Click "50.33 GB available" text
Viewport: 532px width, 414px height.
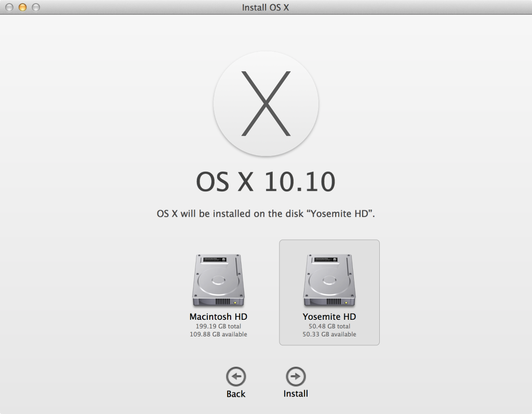click(x=329, y=334)
